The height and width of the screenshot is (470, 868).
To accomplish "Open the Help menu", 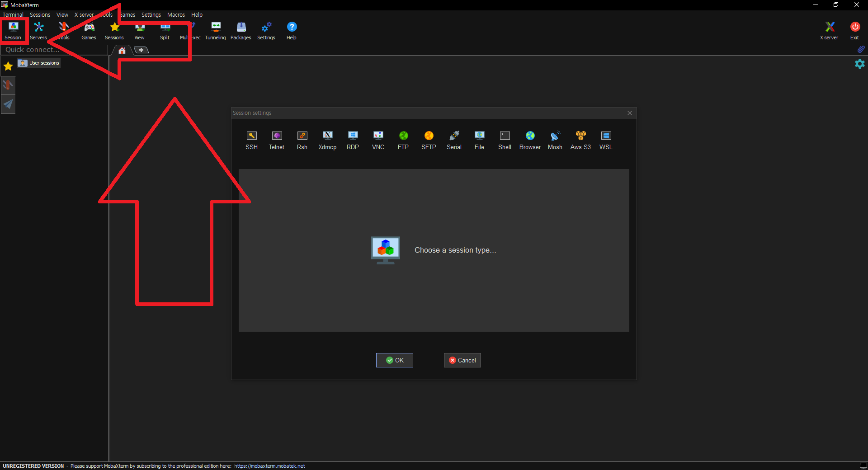I will (197, 15).
